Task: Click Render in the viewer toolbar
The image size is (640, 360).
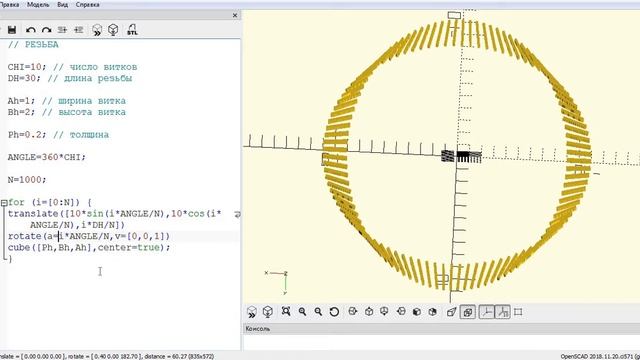Action: pos(268,312)
